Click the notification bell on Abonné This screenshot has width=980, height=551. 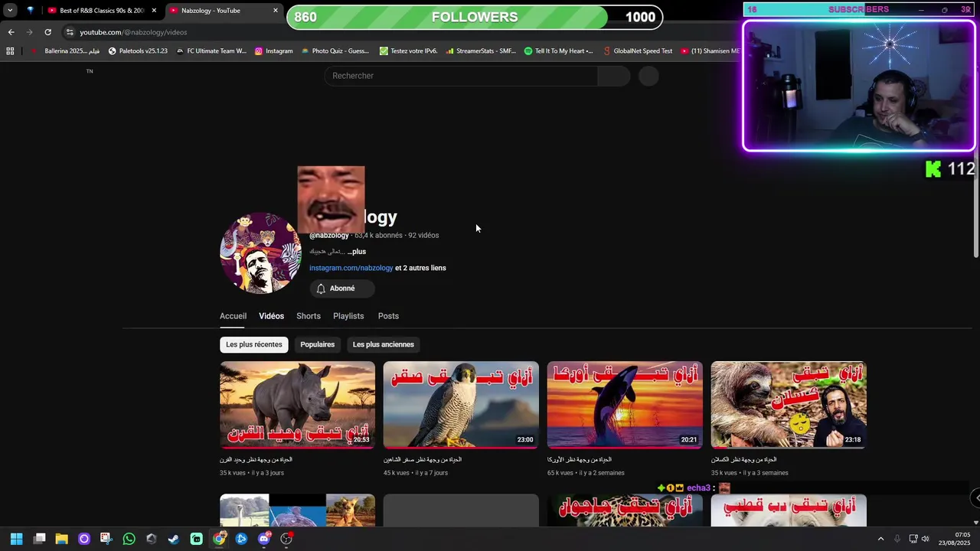coord(321,289)
